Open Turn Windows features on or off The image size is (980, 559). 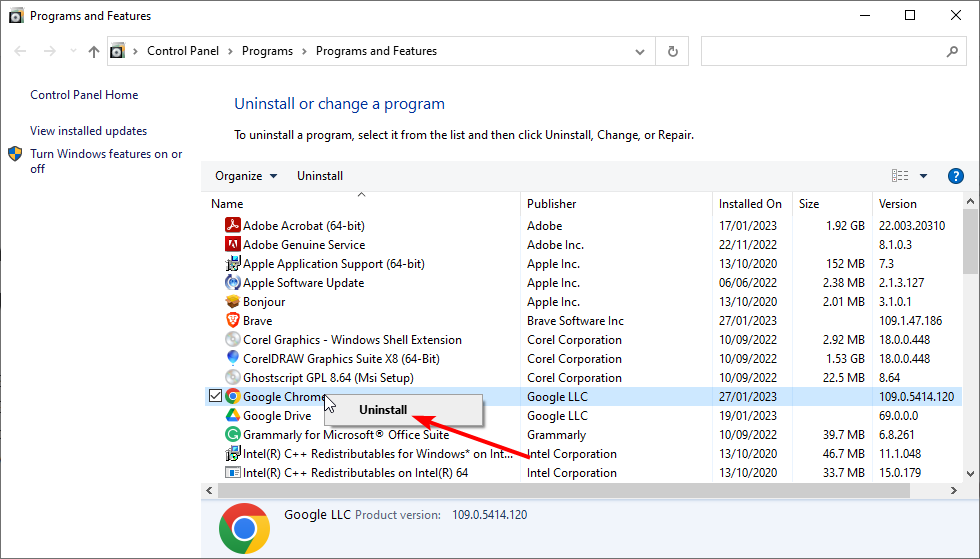pos(106,161)
